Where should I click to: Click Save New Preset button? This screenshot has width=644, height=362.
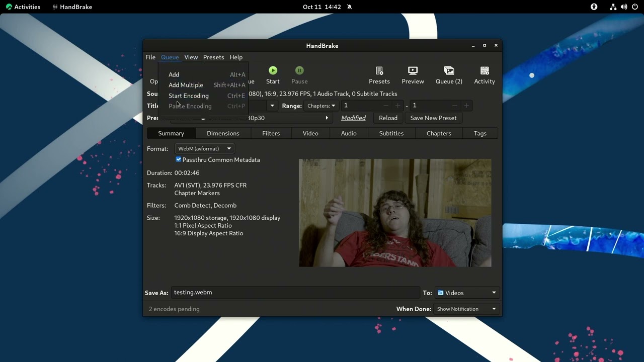click(433, 118)
